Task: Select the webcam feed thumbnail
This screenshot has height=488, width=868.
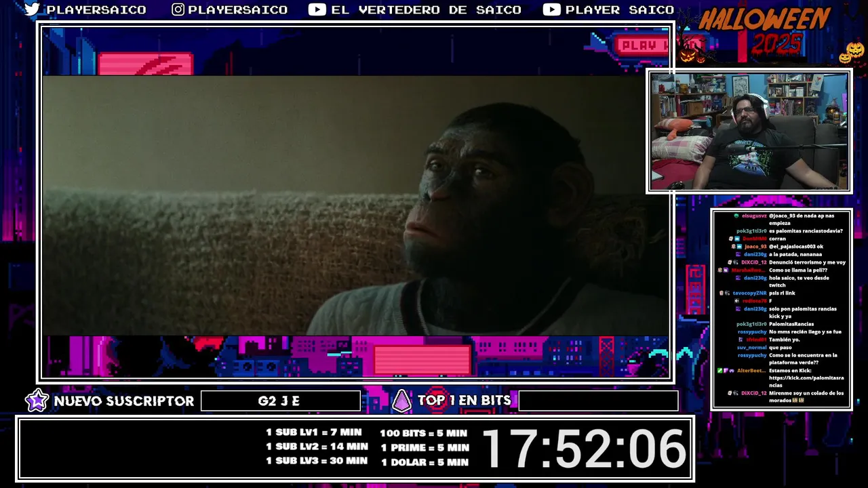Action: [x=749, y=131]
